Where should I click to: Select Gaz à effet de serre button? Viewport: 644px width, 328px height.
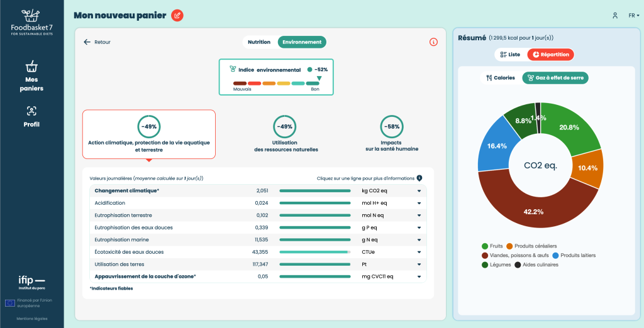[555, 77]
